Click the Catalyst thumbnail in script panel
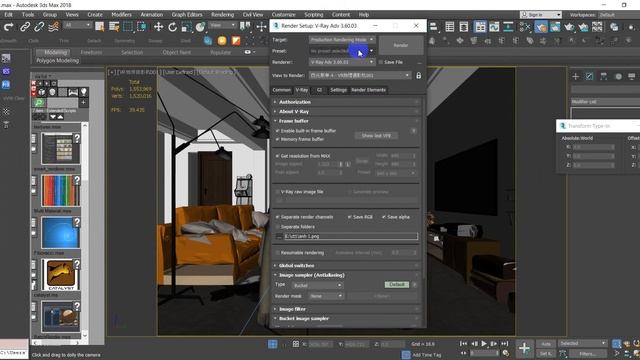Image resolution: width=640 pixels, height=360 pixels. pyautogui.click(x=60, y=275)
